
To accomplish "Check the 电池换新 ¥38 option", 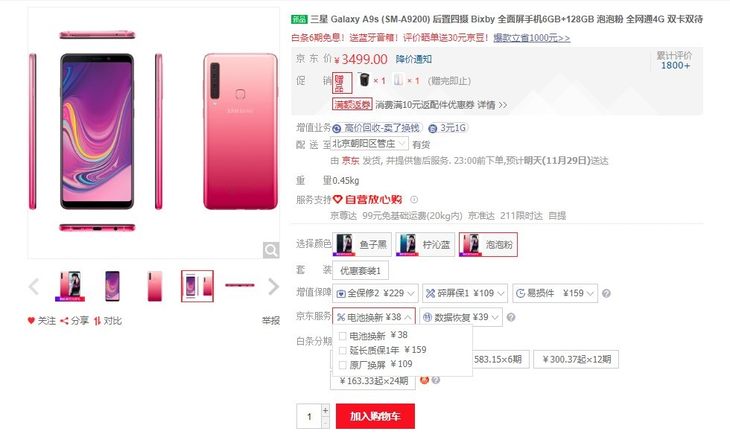I will tap(343, 336).
